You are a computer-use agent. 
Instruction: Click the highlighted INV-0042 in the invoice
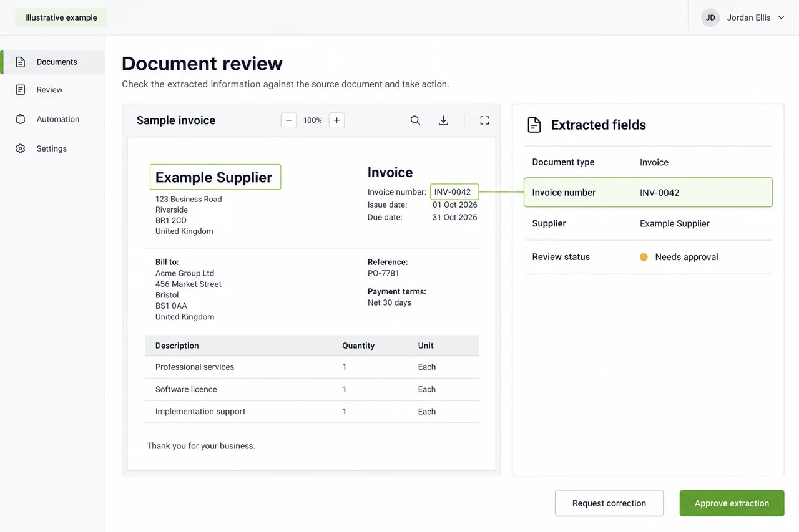pos(454,192)
